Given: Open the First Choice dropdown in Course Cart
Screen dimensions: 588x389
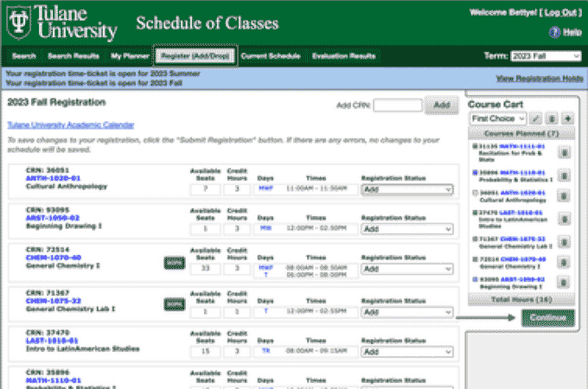Looking at the screenshot, I should pos(497,118).
